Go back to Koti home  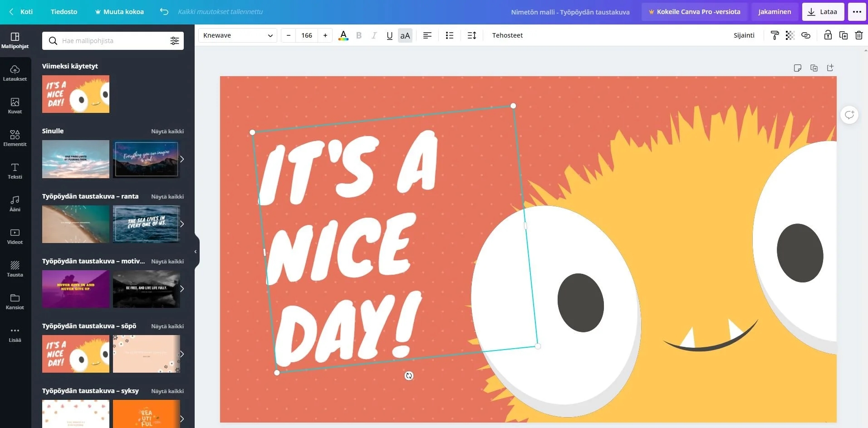[x=21, y=12]
